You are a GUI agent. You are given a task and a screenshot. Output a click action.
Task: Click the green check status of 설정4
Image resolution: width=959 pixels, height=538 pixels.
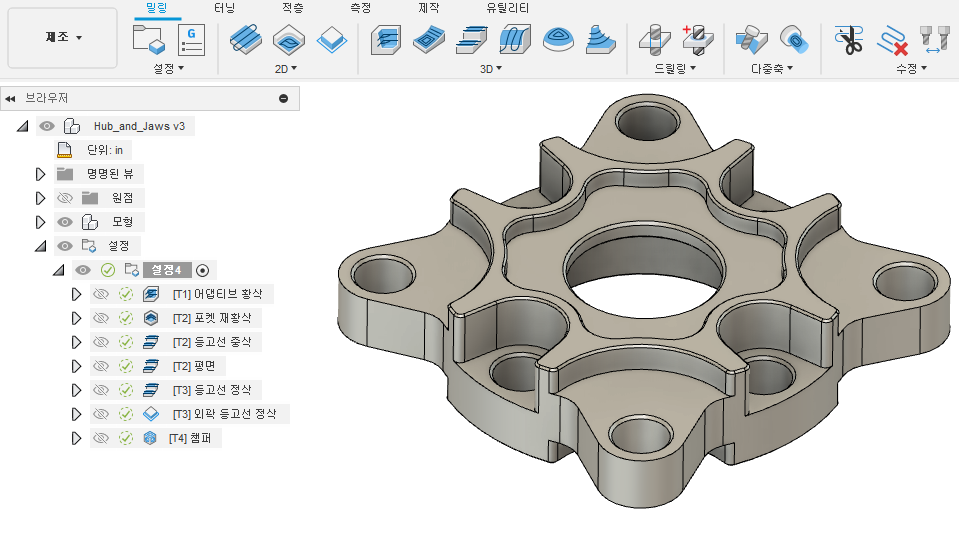pos(108,270)
